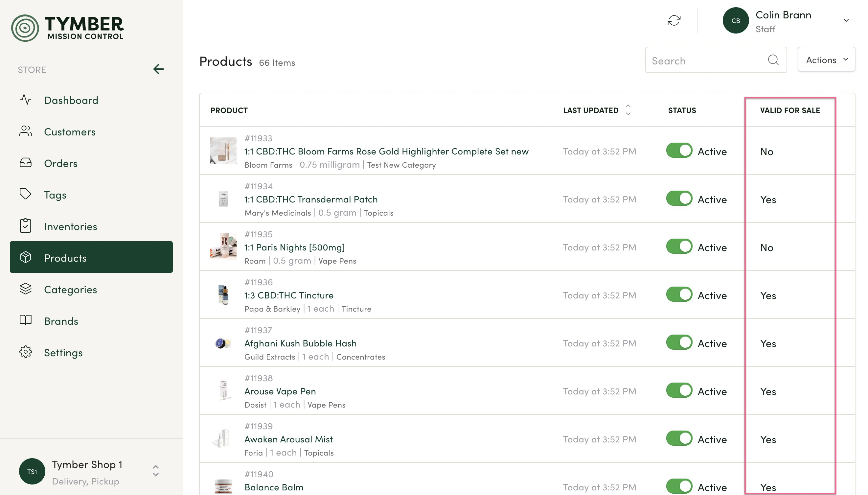Toggle Active status for 1:3 CBD:THC Tincture
This screenshot has width=868, height=495.
[679, 294]
